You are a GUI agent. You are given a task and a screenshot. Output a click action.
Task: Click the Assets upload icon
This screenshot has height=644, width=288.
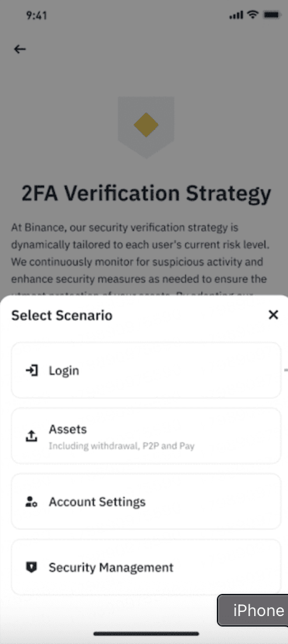click(31, 436)
